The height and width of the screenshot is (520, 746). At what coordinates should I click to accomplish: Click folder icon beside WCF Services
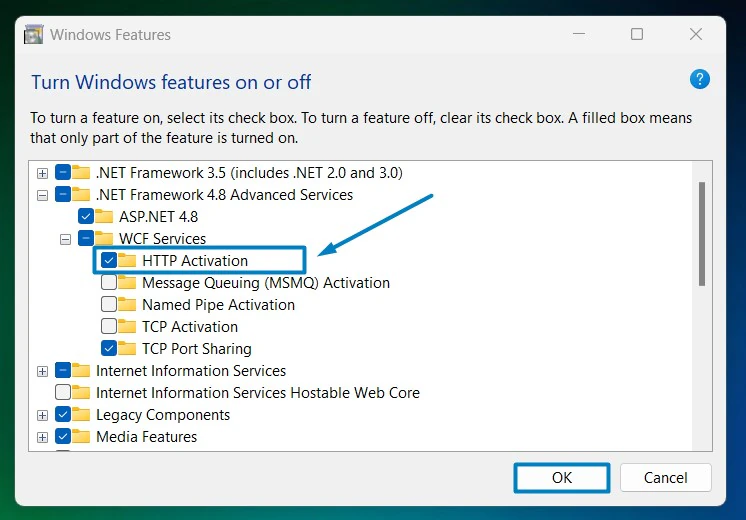pyautogui.click(x=104, y=238)
